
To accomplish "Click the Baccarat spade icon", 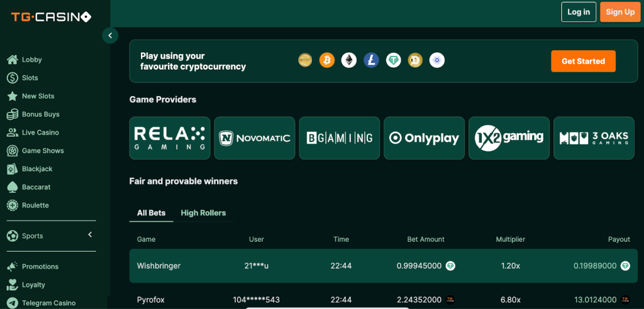I will pos(13,187).
